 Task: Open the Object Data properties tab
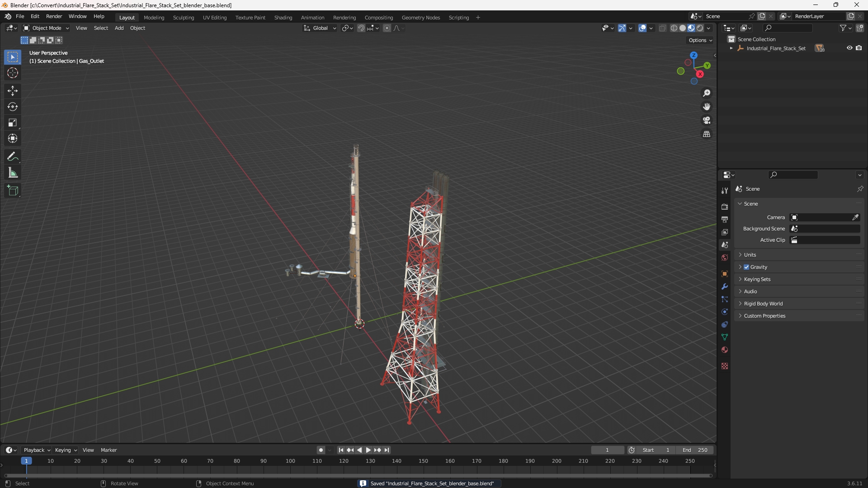click(x=725, y=337)
